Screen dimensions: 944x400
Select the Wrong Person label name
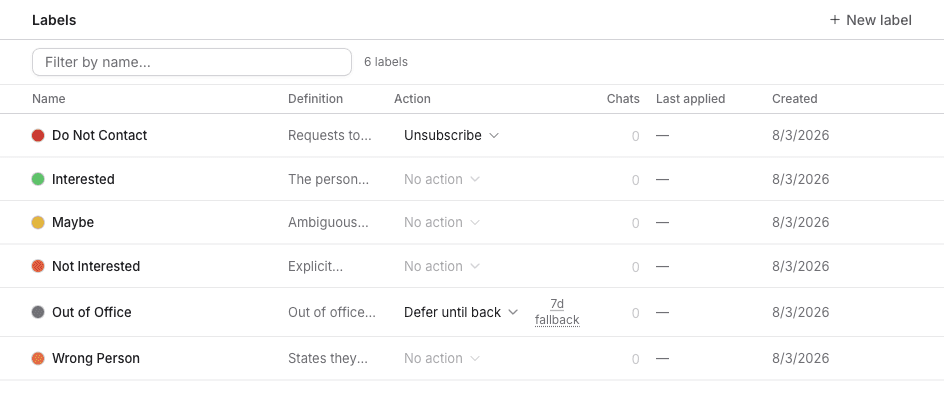point(96,358)
